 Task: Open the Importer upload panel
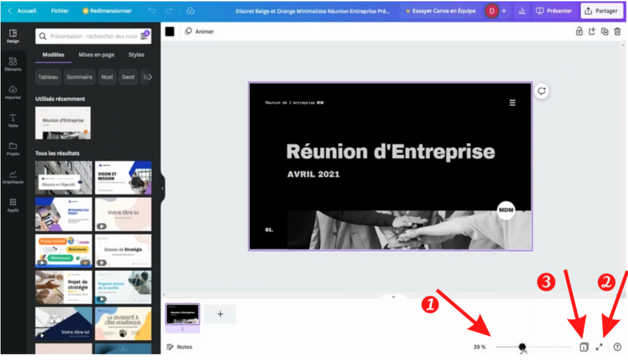coord(13,92)
